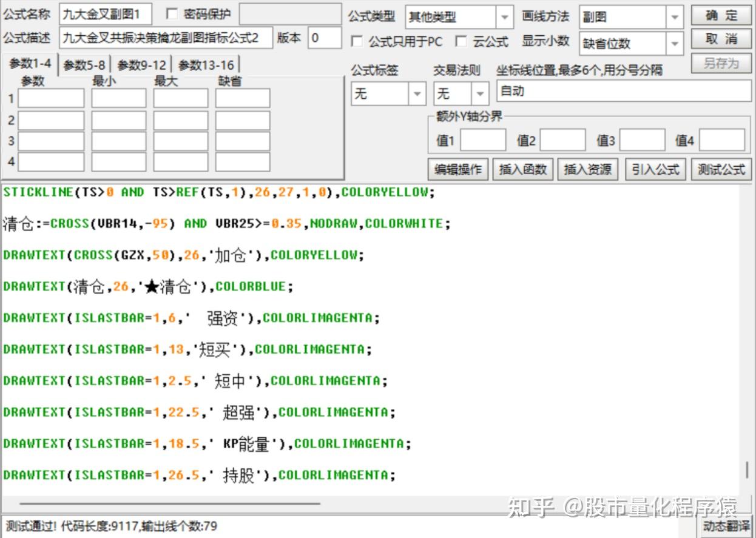Click the 插入资源 button
This screenshot has height=538, width=756.
(587, 169)
